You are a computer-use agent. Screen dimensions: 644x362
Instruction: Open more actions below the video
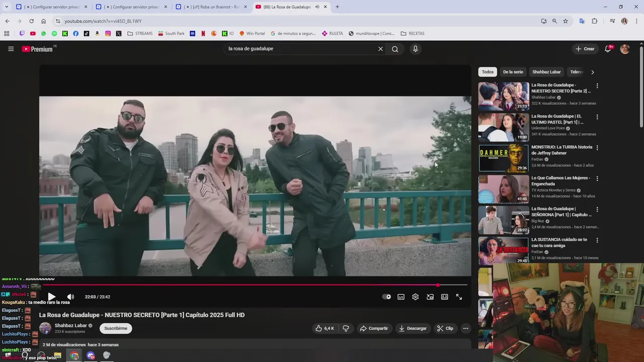point(465,328)
